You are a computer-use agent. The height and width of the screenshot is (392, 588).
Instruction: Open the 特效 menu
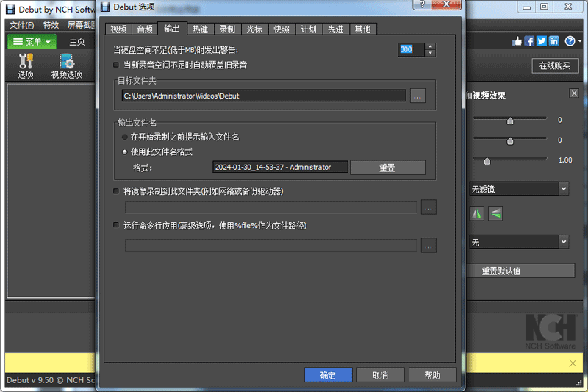pyautogui.click(x=51, y=25)
